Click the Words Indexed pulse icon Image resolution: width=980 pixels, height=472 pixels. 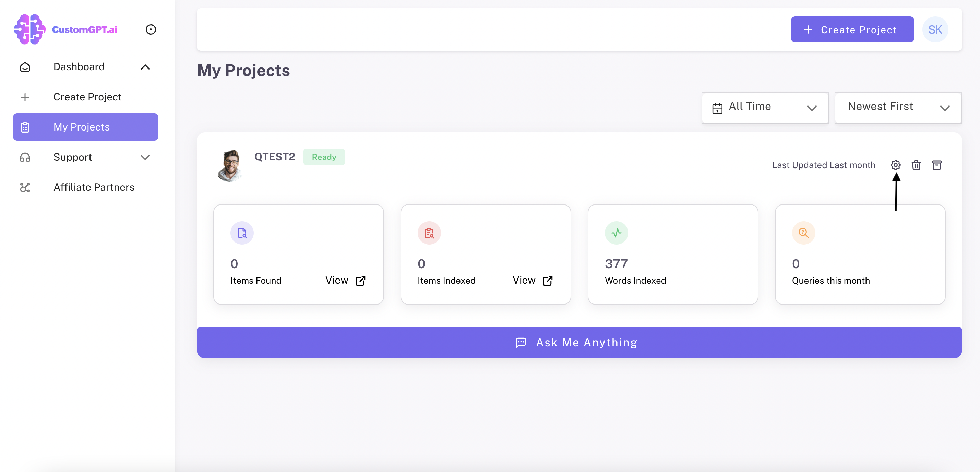pos(616,233)
